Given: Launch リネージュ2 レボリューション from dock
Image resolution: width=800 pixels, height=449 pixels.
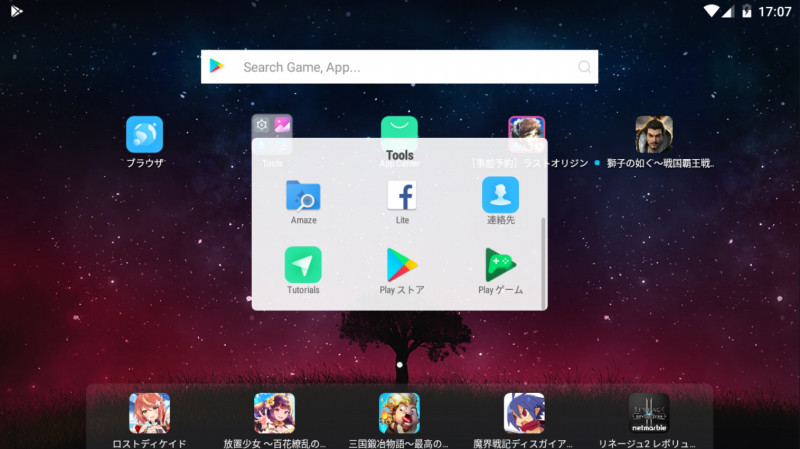Looking at the screenshot, I should [x=649, y=413].
